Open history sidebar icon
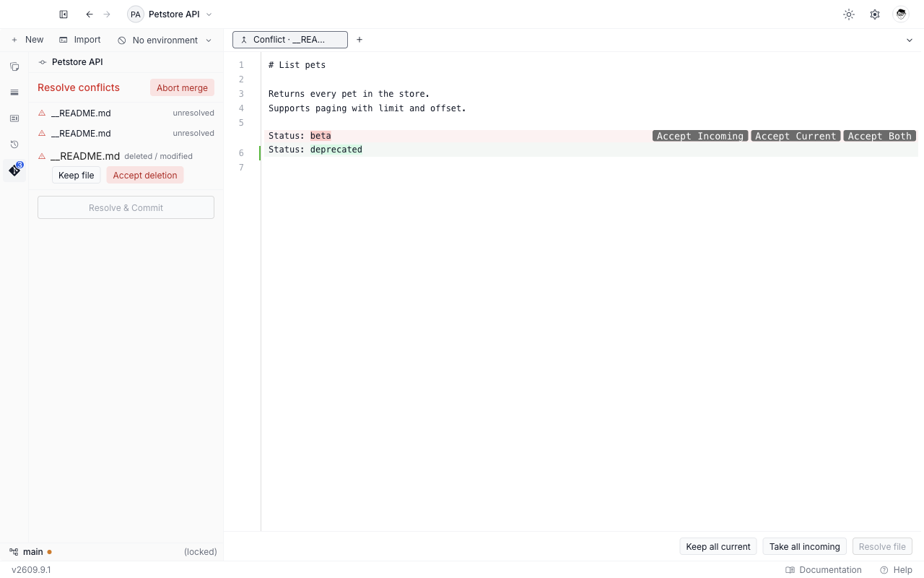The image size is (924, 578). click(14, 144)
